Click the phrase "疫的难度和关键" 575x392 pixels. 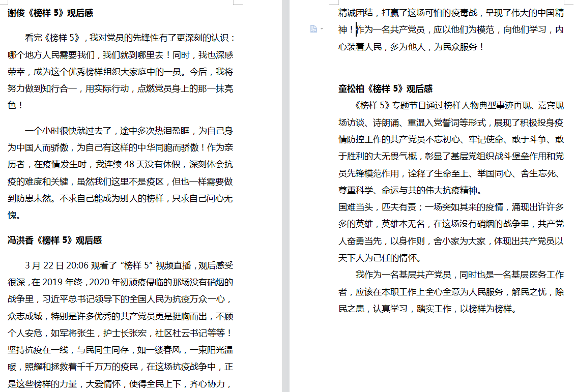(x=38, y=182)
